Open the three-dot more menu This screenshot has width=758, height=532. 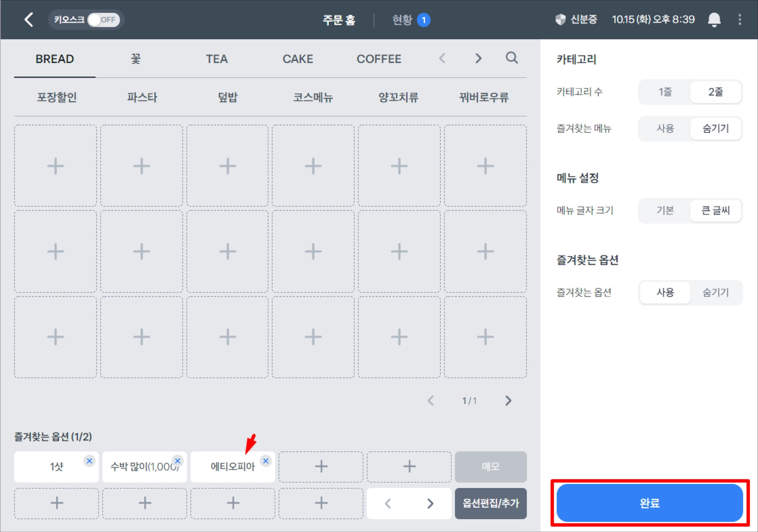[739, 20]
